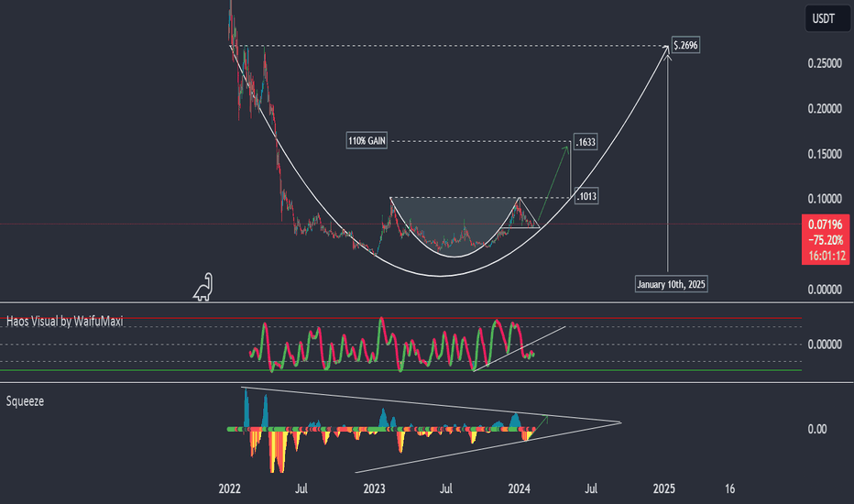Click the 0.15000 price axis label
The height and width of the screenshot is (504, 854).
click(x=825, y=154)
